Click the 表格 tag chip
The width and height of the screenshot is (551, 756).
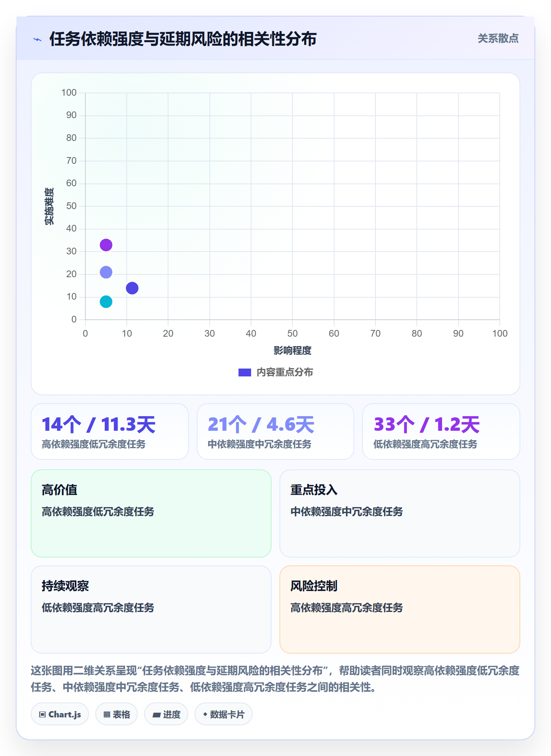[x=116, y=714]
